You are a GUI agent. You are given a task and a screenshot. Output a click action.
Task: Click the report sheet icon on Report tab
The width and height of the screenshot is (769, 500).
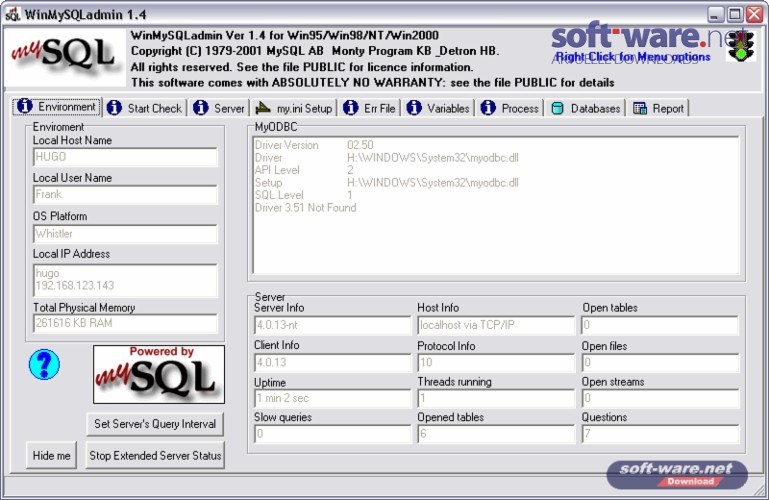(640, 108)
